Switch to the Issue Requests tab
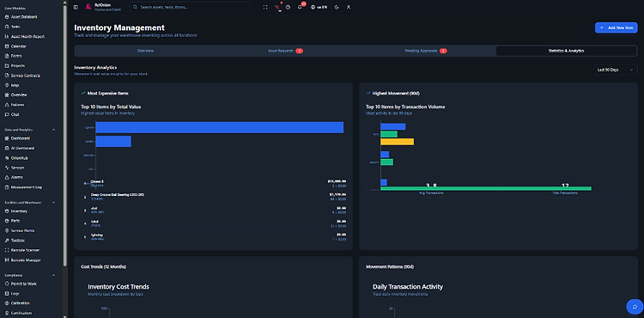The image size is (644, 318). (285, 51)
